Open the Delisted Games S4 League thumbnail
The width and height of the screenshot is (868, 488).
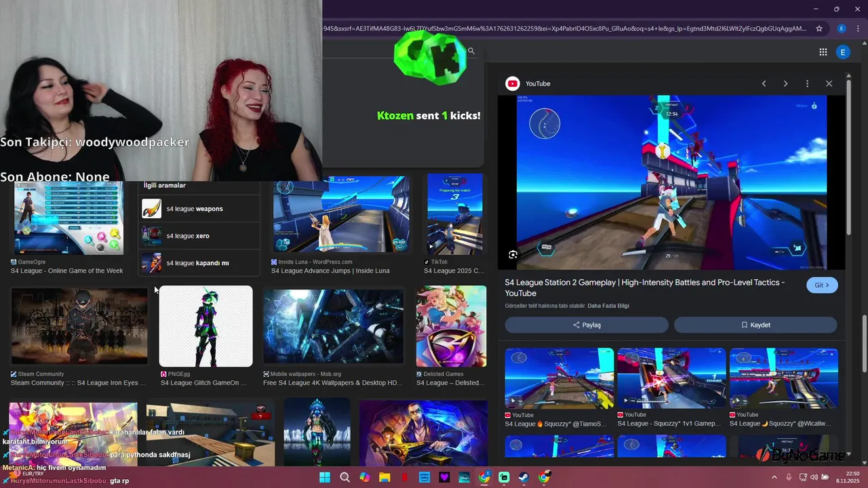[451, 326]
